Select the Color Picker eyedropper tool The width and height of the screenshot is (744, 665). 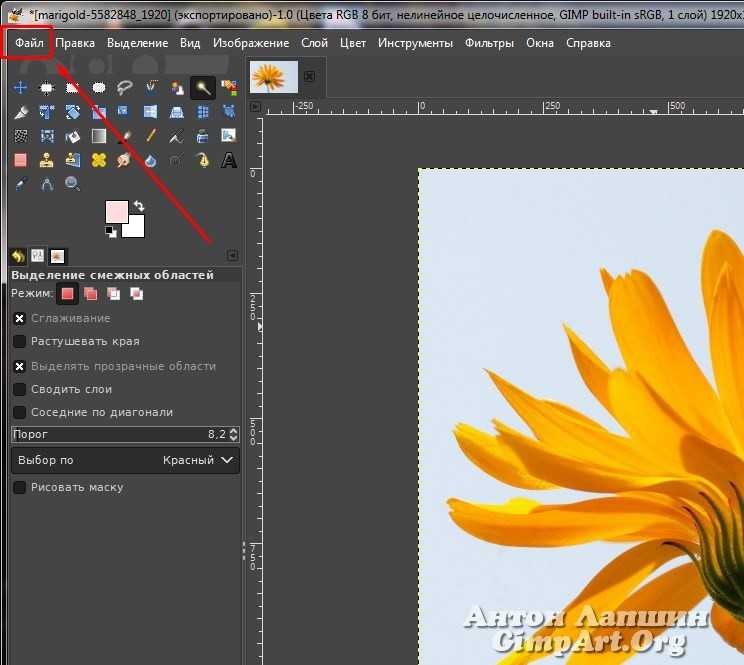(x=20, y=184)
